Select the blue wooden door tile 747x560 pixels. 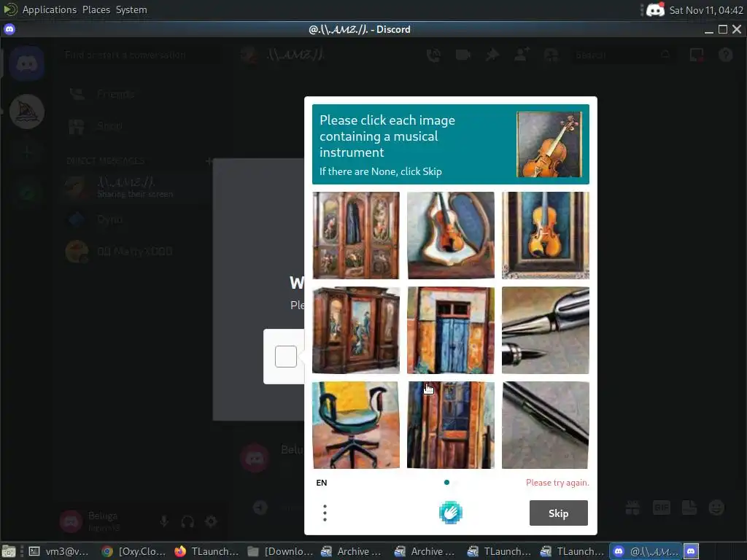pos(451,330)
